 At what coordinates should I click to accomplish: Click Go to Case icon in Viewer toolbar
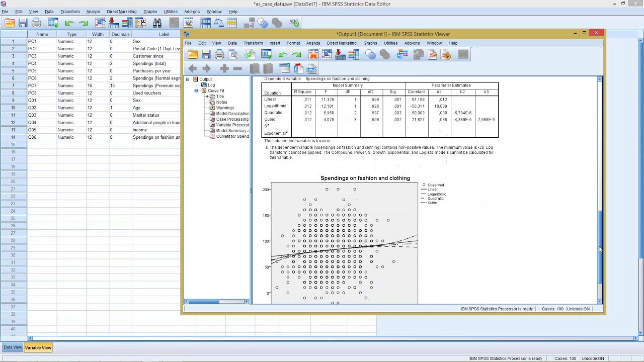point(327,54)
